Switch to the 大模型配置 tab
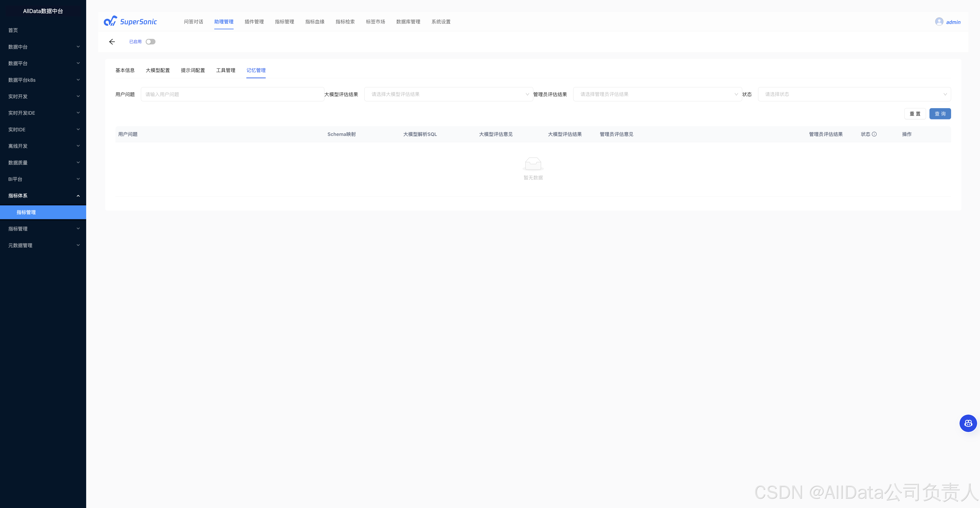This screenshot has width=980, height=508. pyautogui.click(x=158, y=70)
